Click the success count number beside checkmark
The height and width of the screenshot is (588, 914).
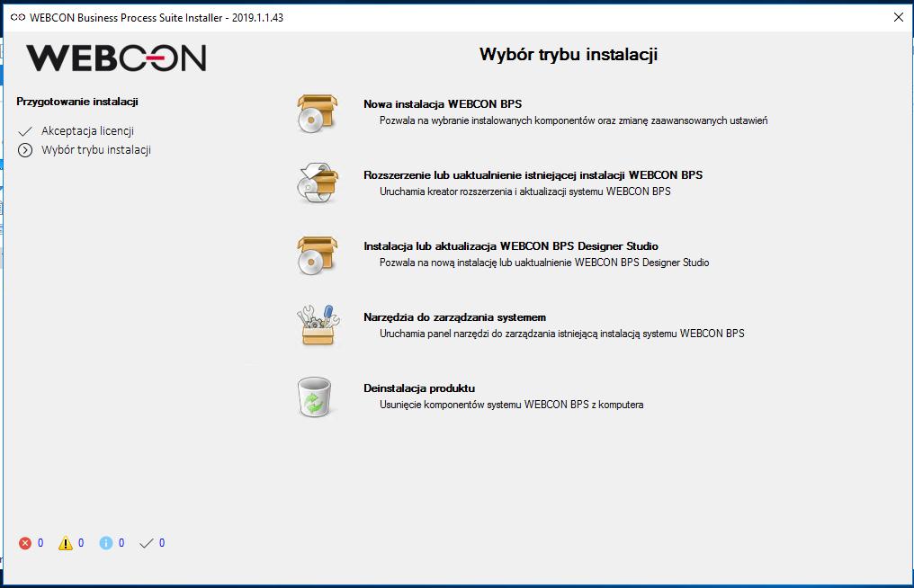[x=161, y=543]
